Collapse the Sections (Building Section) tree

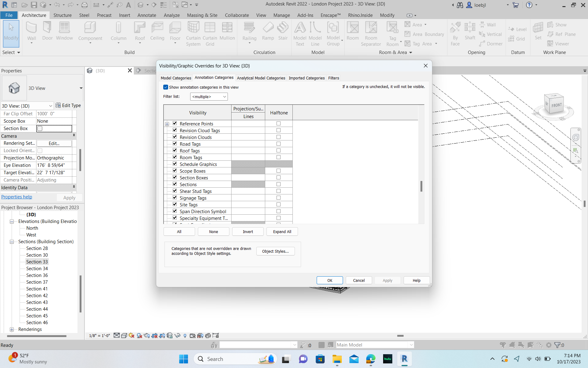[12, 242]
